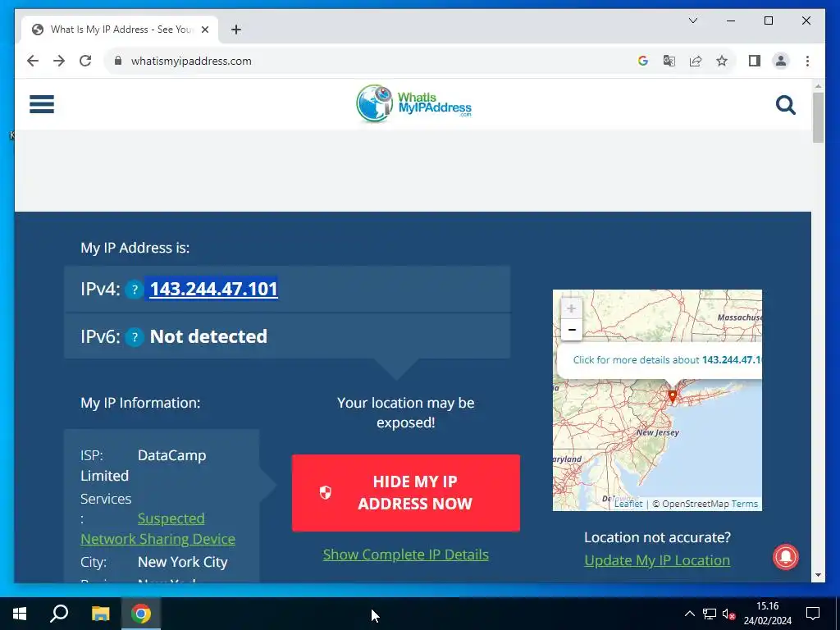
Task: Reload the page
Action: click(x=85, y=61)
